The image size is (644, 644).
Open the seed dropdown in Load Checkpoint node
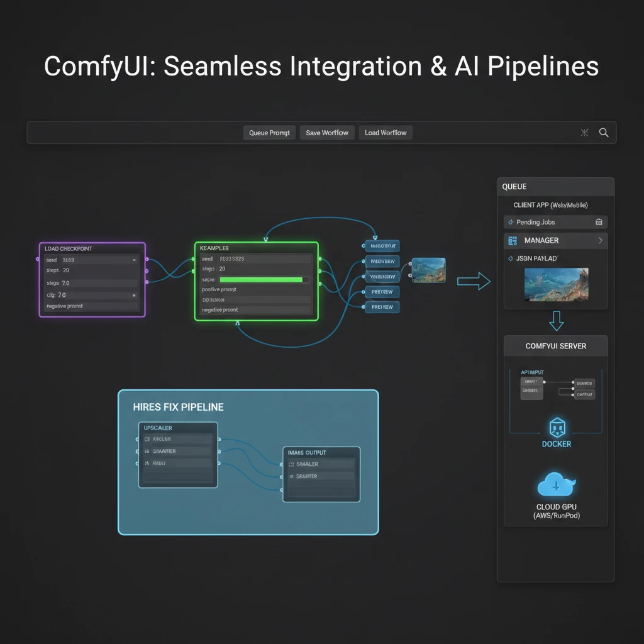tap(134, 260)
